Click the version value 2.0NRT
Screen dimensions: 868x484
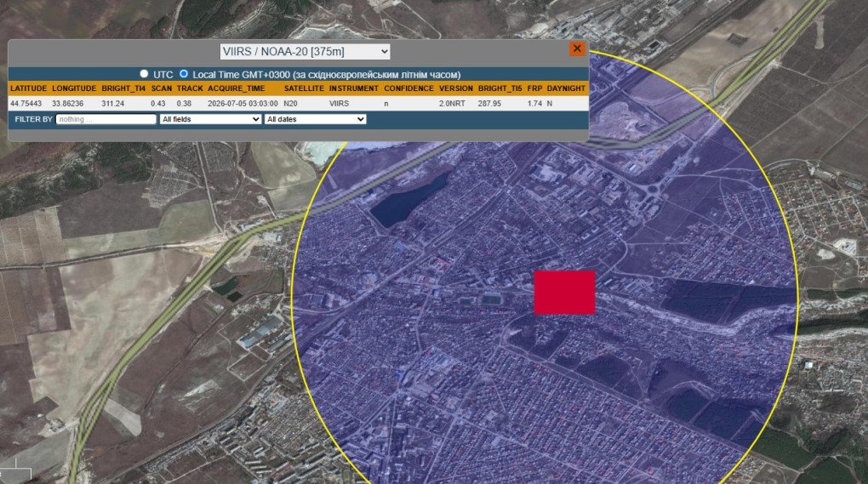(x=452, y=104)
